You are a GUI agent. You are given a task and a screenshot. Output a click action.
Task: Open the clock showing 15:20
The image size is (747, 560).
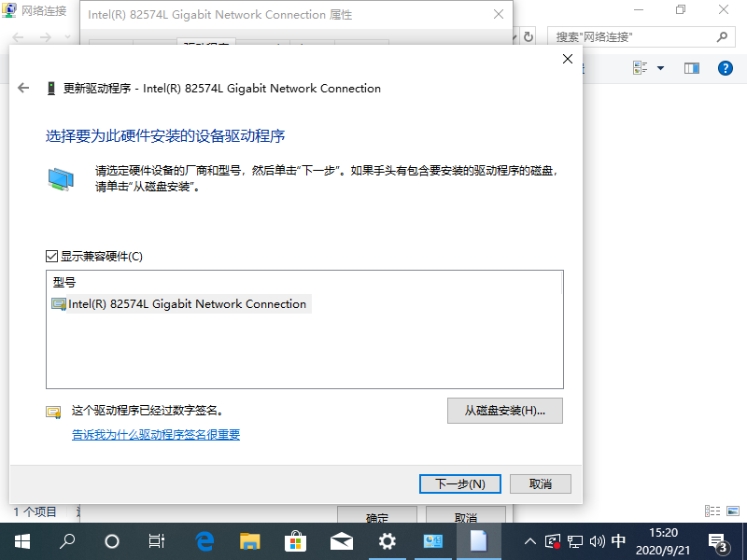point(663,541)
